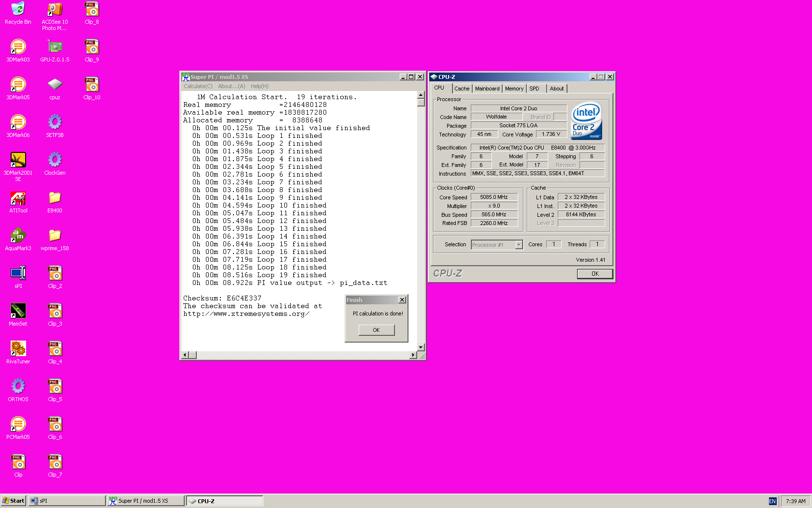Select the Clip PNG file icon

(18, 466)
